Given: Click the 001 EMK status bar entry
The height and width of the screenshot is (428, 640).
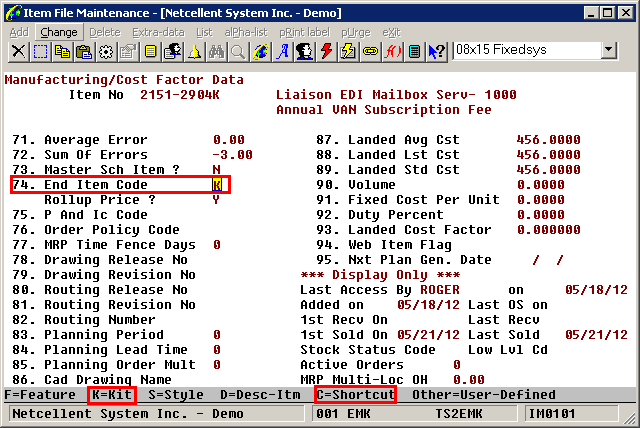Looking at the screenshot, I should [343, 414].
